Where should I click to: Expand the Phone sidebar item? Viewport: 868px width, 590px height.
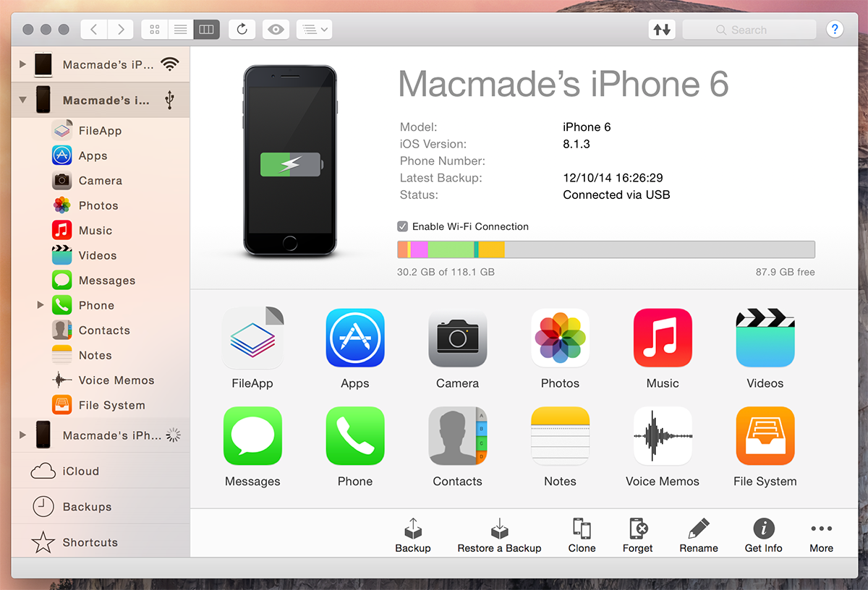click(41, 305)
